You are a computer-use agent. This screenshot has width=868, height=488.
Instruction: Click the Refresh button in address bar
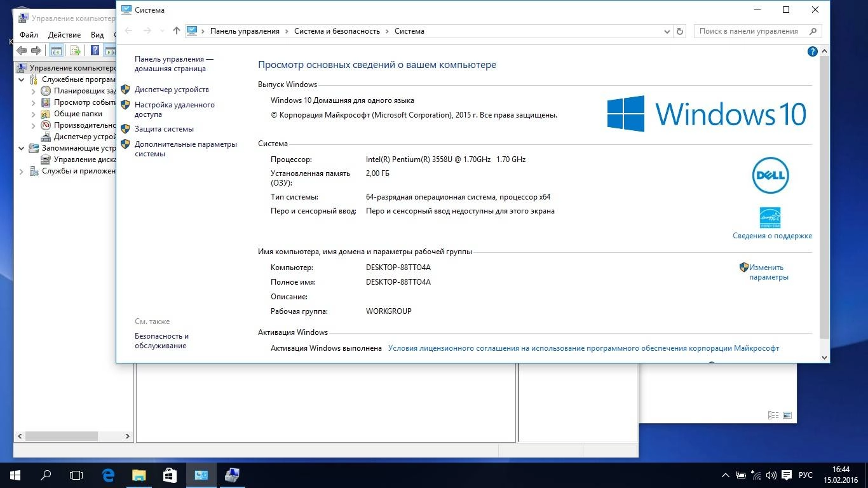680,31
